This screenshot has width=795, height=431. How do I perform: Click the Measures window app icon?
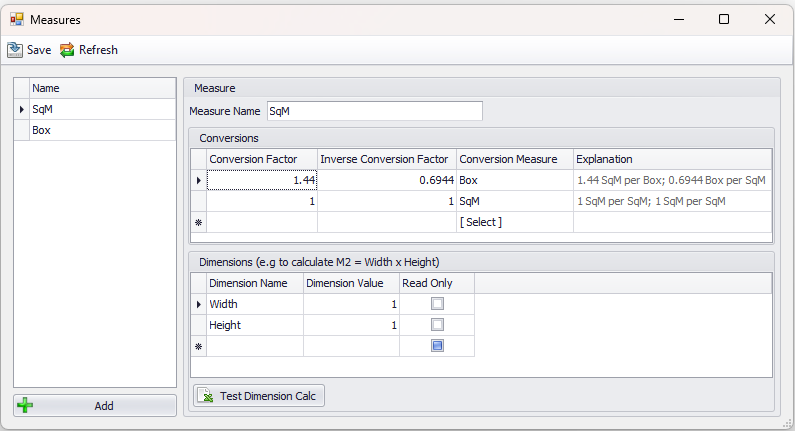(x=17, y=19)
